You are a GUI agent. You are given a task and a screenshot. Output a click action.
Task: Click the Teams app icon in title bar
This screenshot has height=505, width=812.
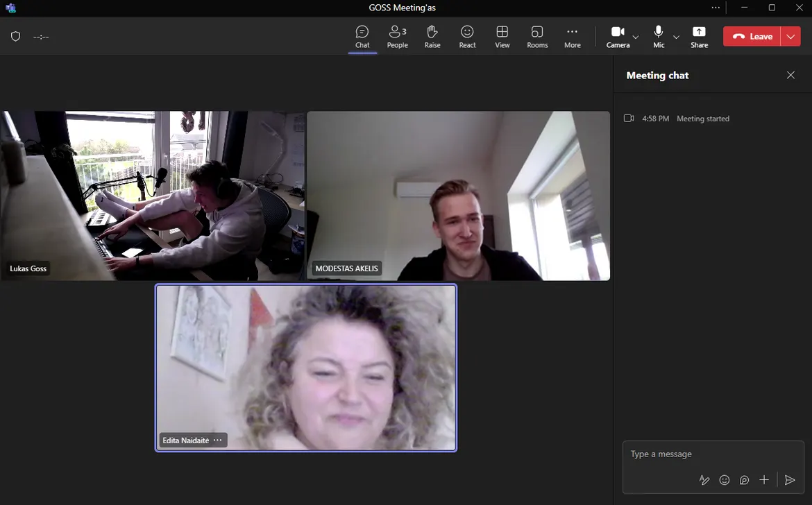tap(11, 8)
